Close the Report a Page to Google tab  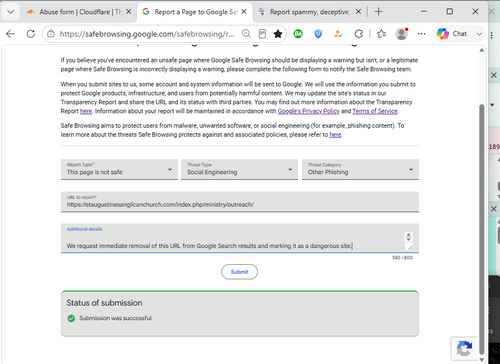tap(244, 12)
